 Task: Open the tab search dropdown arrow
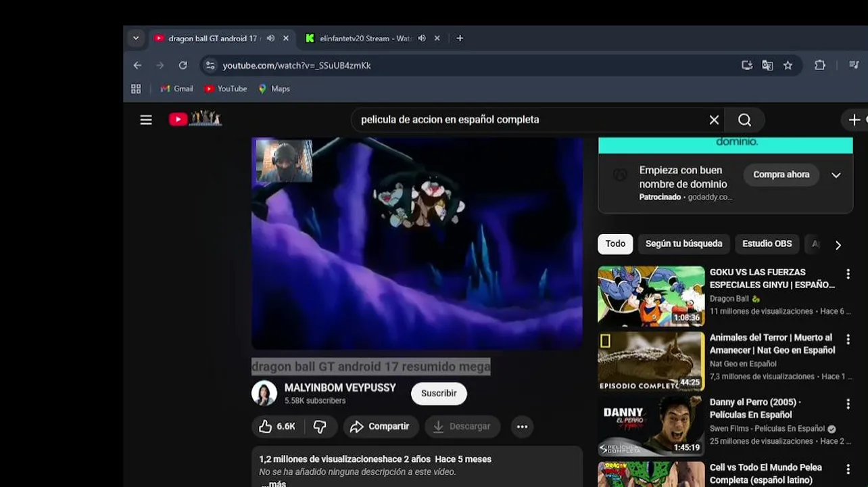pos(136,39)
